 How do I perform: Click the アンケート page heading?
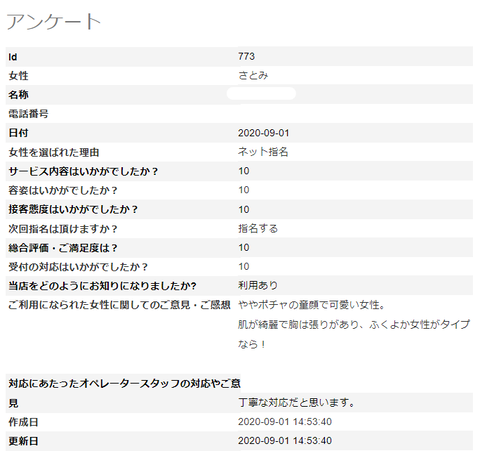tap(54, 22)
